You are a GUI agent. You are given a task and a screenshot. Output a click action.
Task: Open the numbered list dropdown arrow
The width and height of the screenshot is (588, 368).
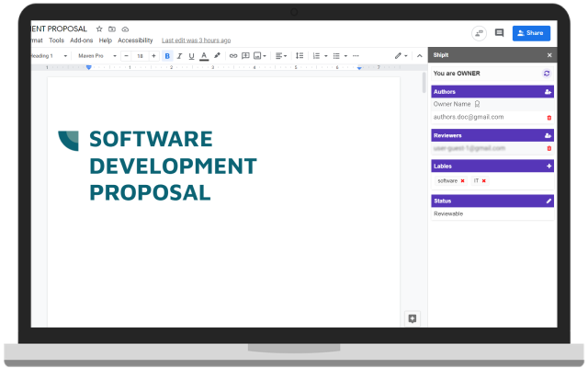coord(325,56)
